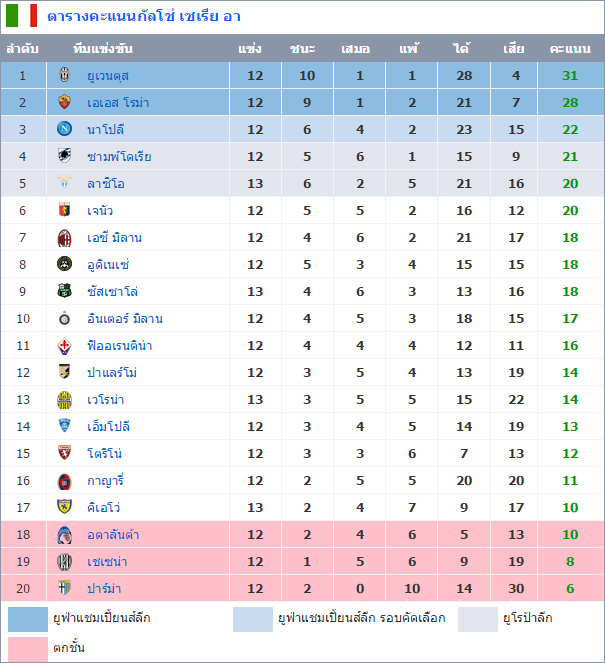
Task: Click the ยูฟ่าแชมเปี้ยนส์ลีก legend color swatch
Action: (27, 619)
